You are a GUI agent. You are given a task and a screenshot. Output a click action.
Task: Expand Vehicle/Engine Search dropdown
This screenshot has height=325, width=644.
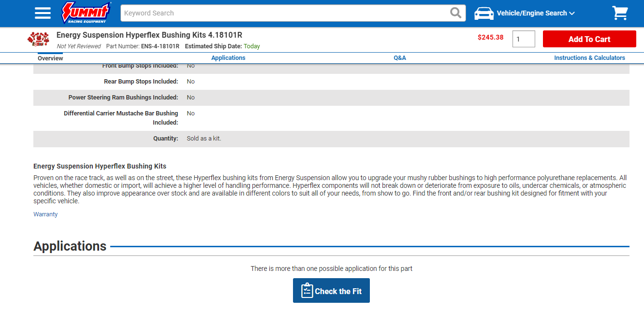click(x=536, y=14)
